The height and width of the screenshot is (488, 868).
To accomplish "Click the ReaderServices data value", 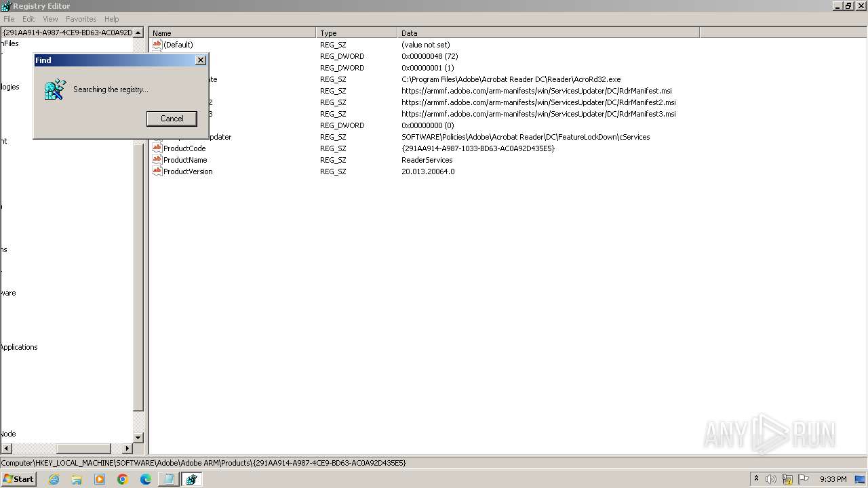I will [x=427, y=160].
